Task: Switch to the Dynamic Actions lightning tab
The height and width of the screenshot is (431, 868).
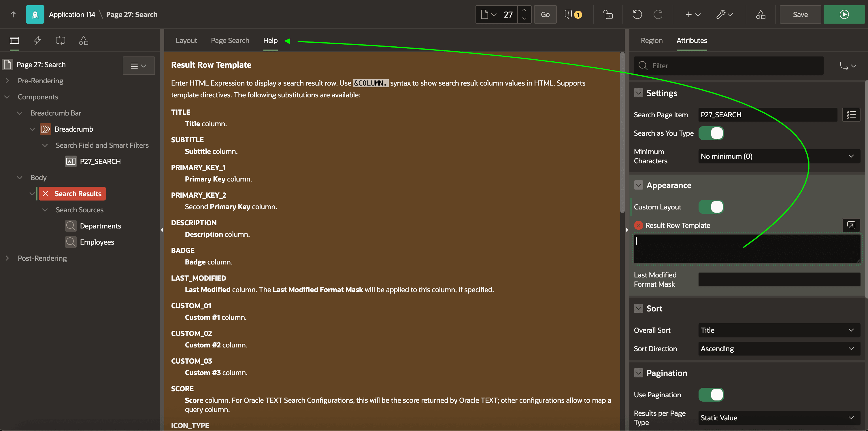Action: 37,40
